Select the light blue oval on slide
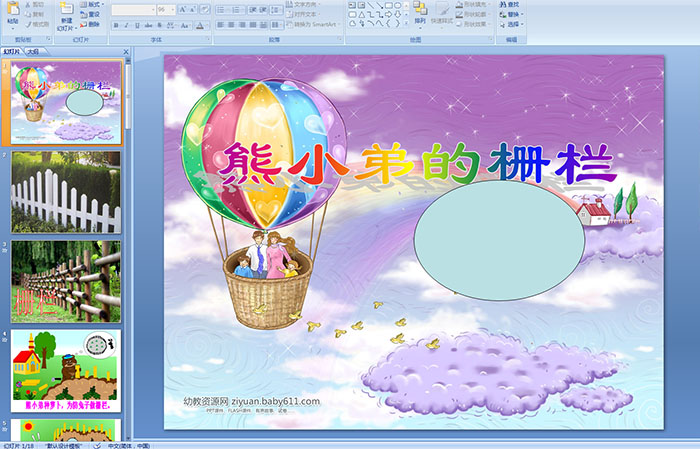Screen dimensions: 700x449 click(499, 240)
